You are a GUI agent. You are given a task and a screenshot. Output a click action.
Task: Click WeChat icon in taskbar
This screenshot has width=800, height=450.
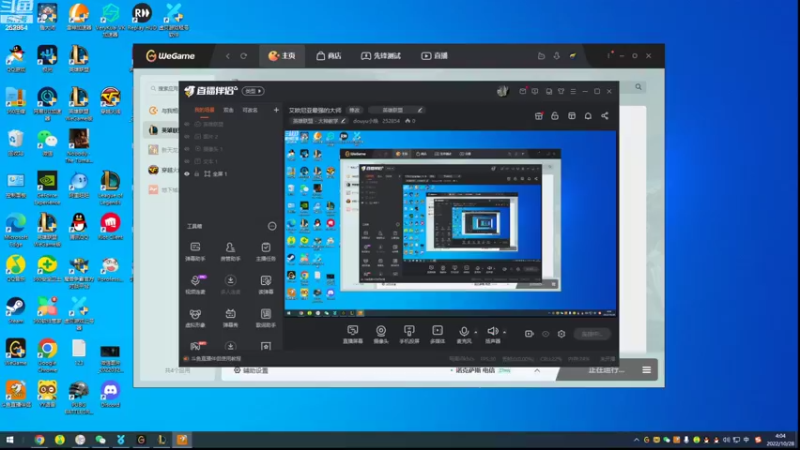[x=101, y=439]
